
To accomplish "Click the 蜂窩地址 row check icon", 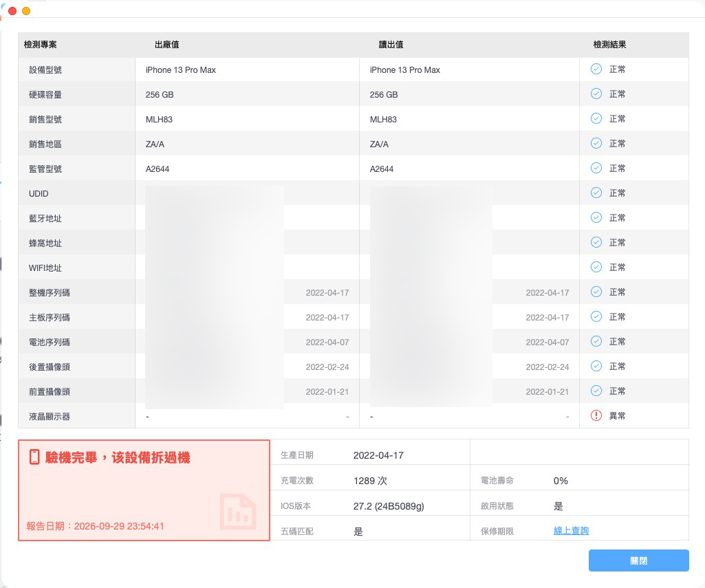I will (596, 242).
